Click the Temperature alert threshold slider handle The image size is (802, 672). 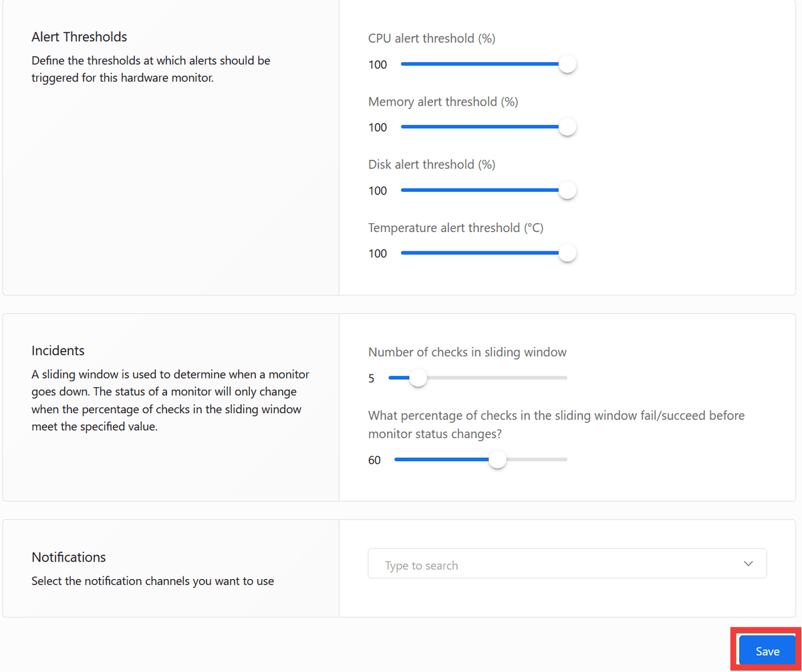click(567, 253)
